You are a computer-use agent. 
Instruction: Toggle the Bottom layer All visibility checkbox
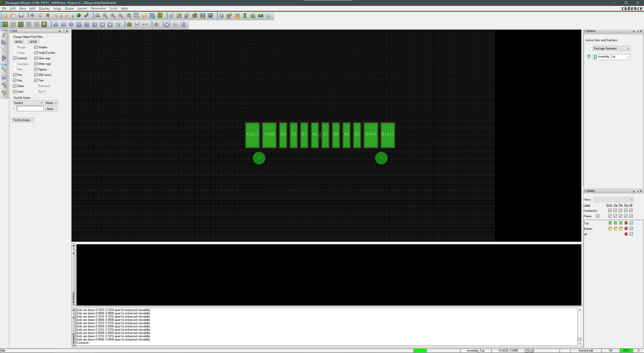(631, 229)
